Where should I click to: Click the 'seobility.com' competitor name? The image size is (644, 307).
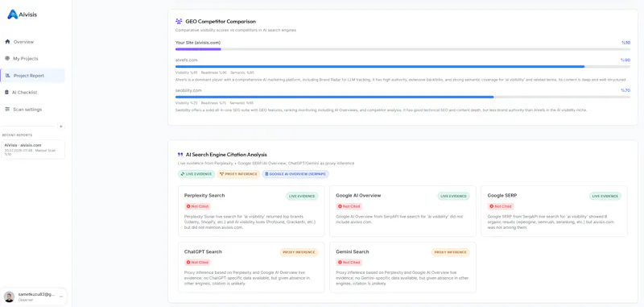(188, 90)
